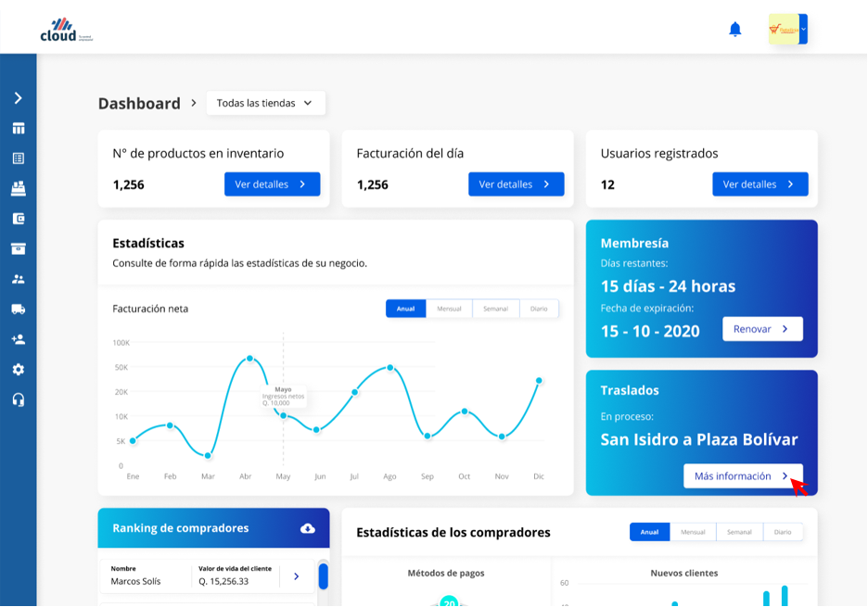View details of Usuarios registrados

(x=760, y=184)
